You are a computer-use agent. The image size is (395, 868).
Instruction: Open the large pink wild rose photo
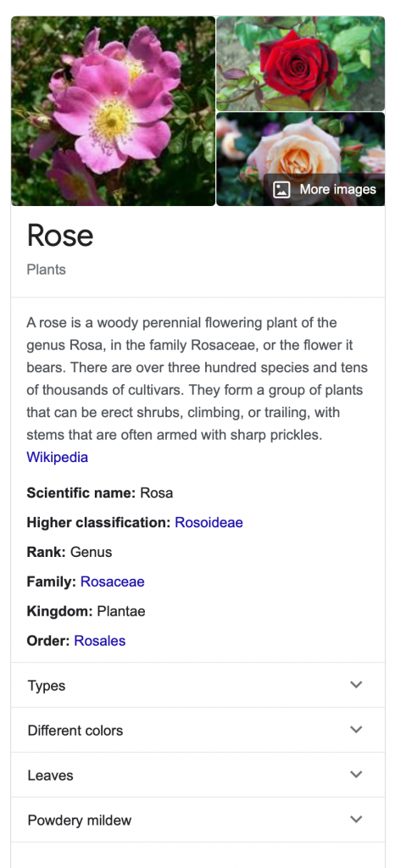tap(113, 111)
